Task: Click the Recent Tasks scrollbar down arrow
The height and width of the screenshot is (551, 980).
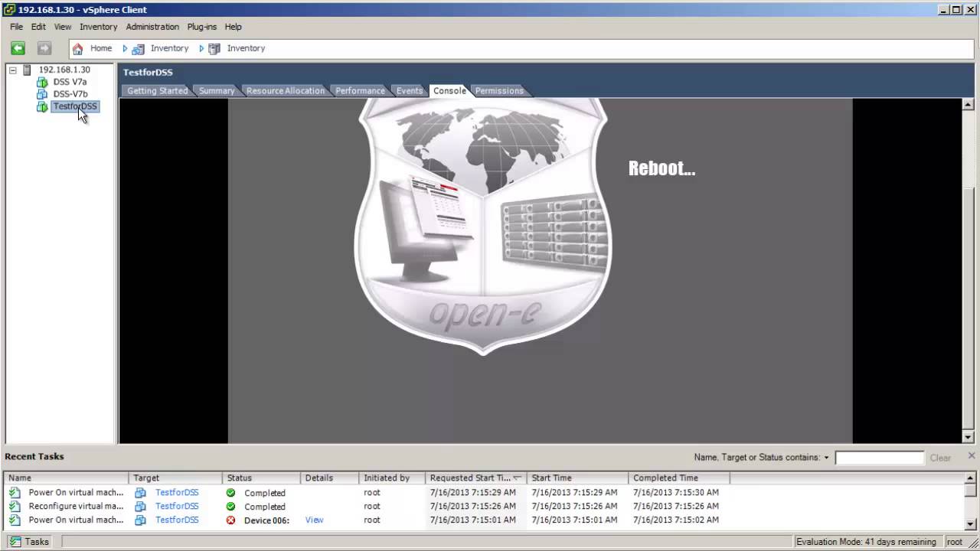Action: [970, 524]
